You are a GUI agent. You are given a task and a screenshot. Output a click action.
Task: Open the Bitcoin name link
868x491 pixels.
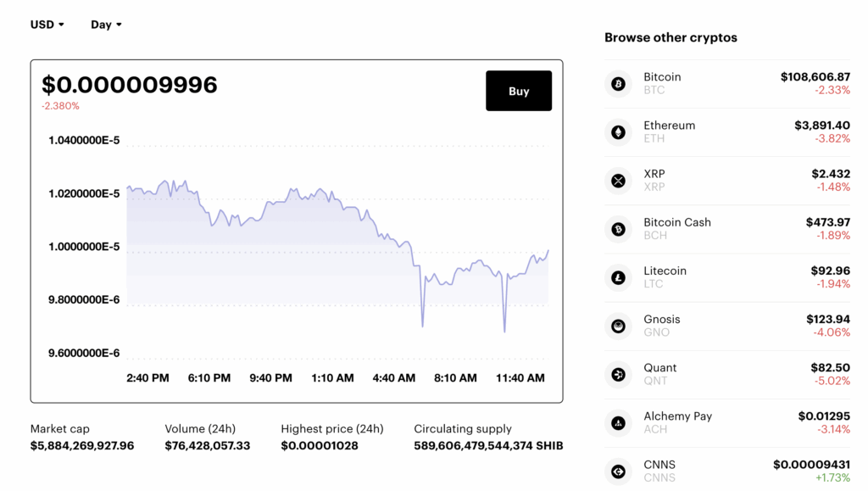coord(662,77)
